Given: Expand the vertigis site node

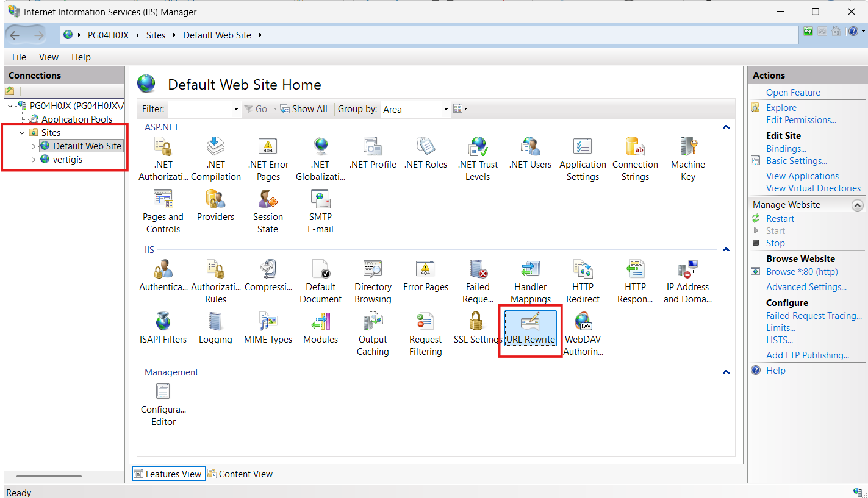Looking at the screenshot, I should (x=34, y=160).
